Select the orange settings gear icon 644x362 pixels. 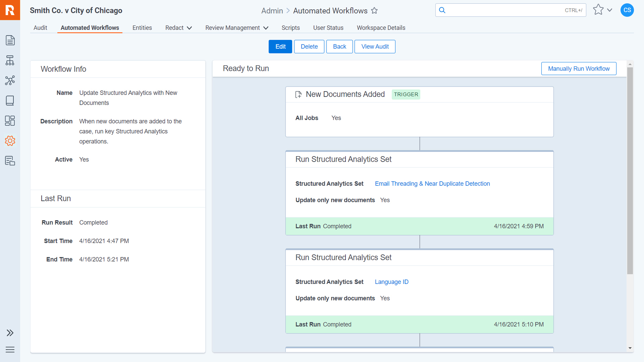tap(10, 141)
